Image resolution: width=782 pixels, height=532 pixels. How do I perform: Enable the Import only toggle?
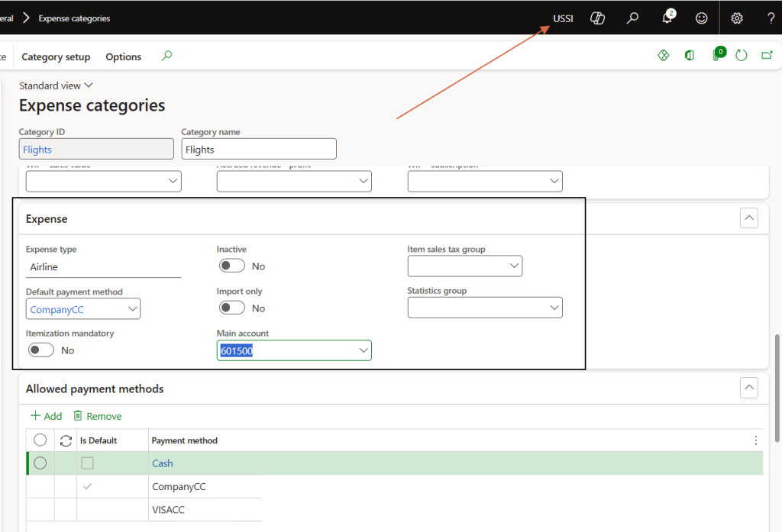[x=232, y=308]
